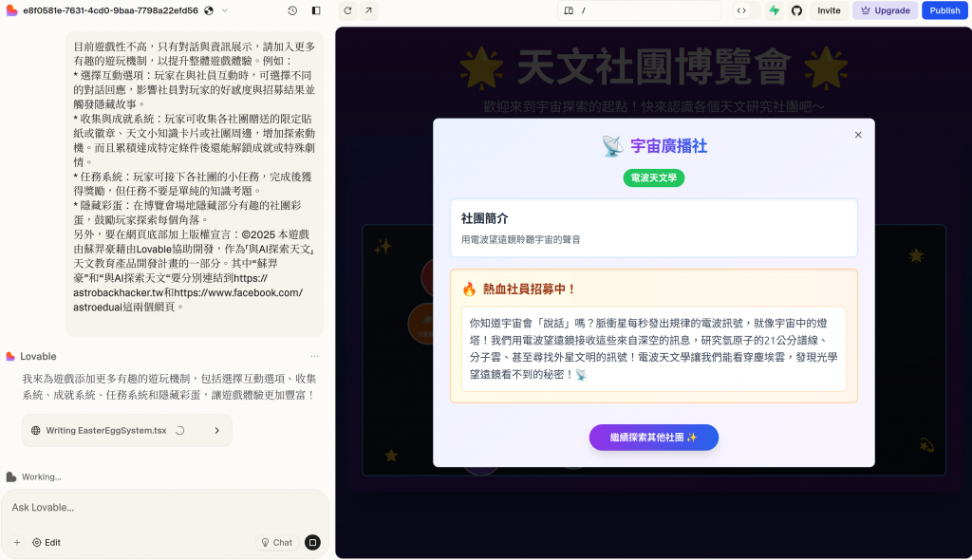Open the version history clock icon
Image resolution: width=972 pixels, height=560 pixels.
click(x=292, y=10)
